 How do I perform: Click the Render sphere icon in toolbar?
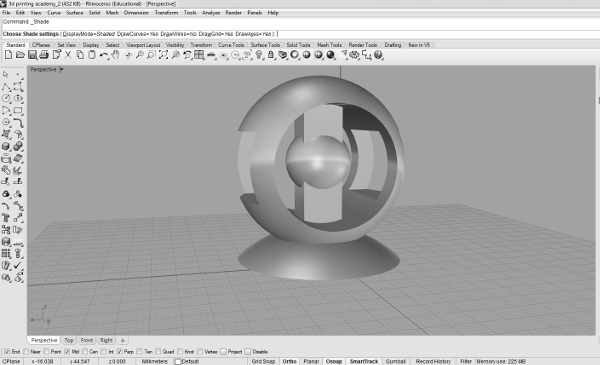(x=331, y=55)
